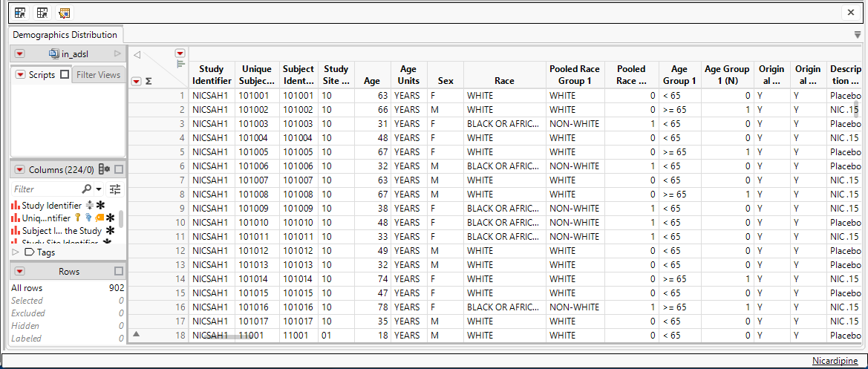This screenshot has width=868, height=369.
Task: Open the column manager settings icon
Action: click(104, 170)
